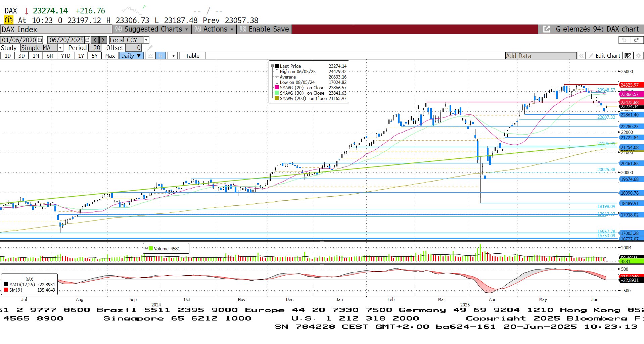Click the SMAVG (200) on Close legend row
Viewport: 644px width, 344px height.
(x=311, y=98)
